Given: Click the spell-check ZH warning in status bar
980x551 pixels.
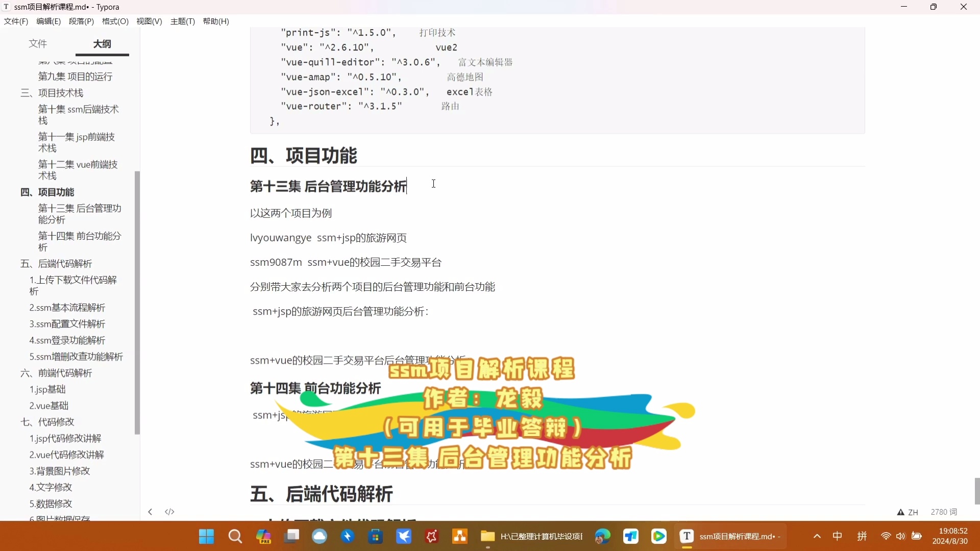Looking at the screenshot, I should (x=908, y=512).
